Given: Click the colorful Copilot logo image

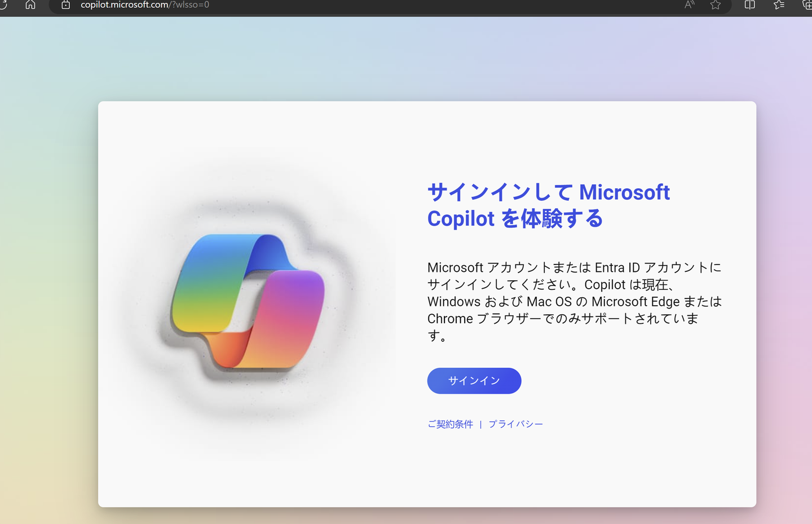Looking at the screenshot, I should pos(248,301).
